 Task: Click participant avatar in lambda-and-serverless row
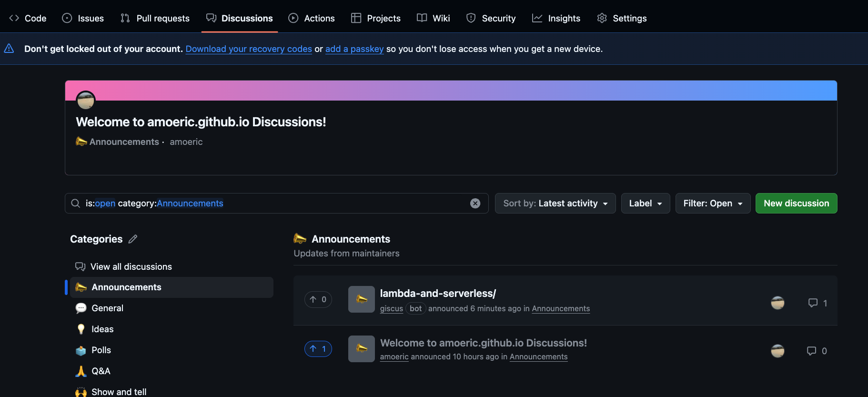click(777, 303)
